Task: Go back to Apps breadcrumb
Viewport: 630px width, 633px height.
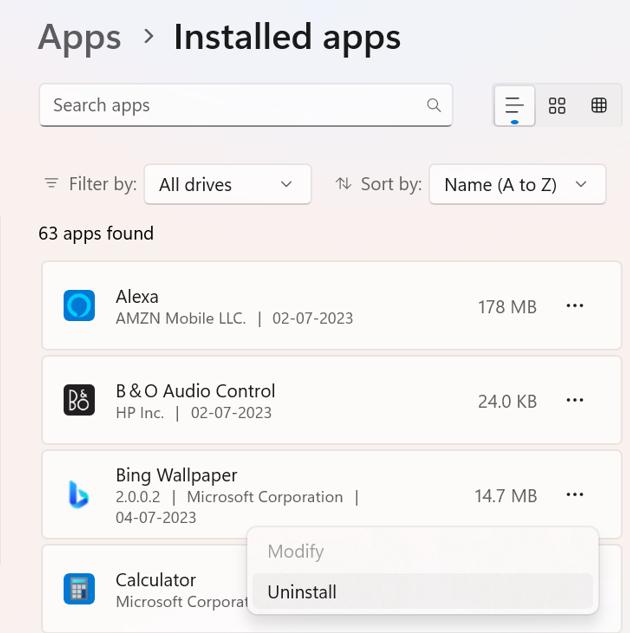Action: click(x=79, y=37)
